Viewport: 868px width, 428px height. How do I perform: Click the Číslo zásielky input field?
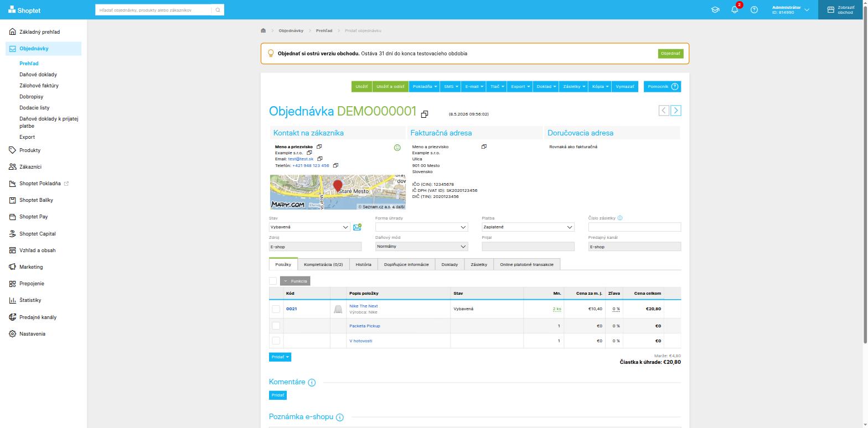click(634, 227)
